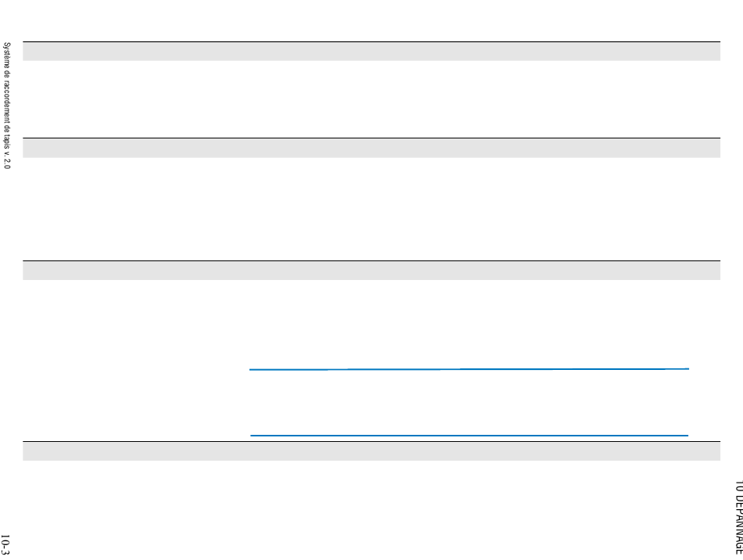743x560 pixels.
Task: Click blank area between first and second gray bars
Action: (371, 99)
